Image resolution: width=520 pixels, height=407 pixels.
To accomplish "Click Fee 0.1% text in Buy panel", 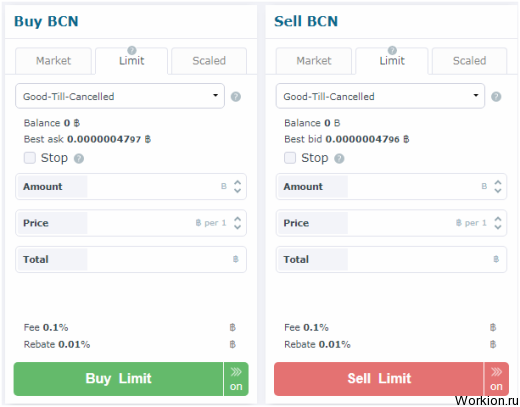I will point(46,328).
